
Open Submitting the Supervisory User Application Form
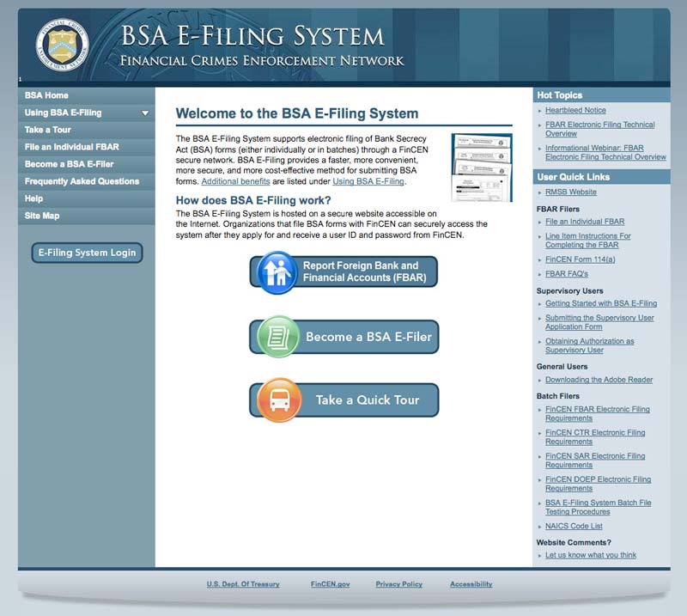tap(599, 322)
